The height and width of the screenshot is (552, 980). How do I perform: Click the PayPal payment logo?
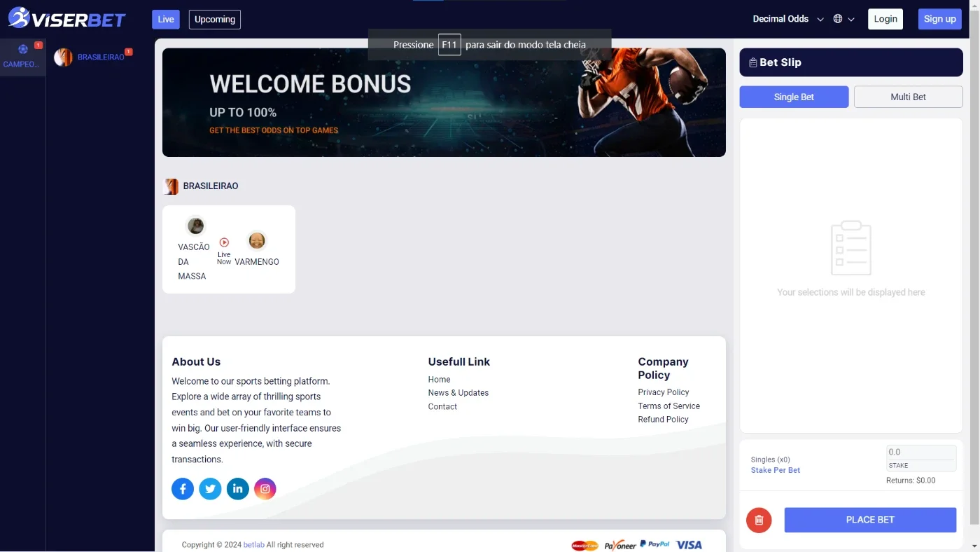click(654, 544)
